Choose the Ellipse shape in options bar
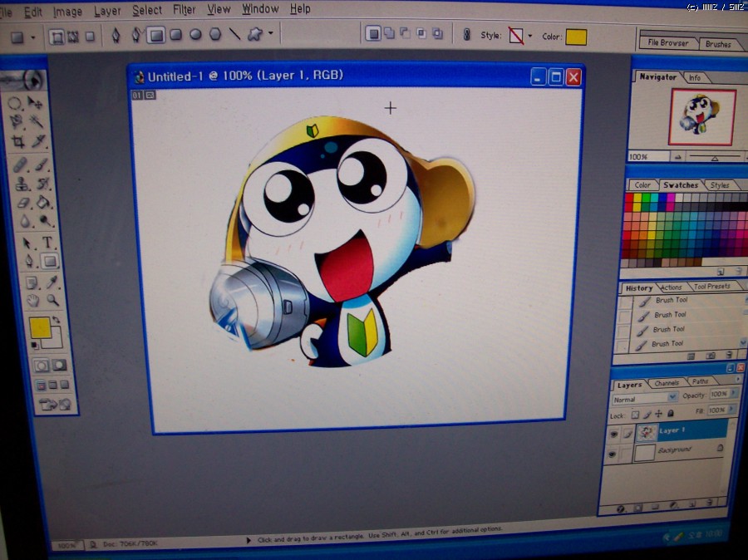 coord(195,35)
